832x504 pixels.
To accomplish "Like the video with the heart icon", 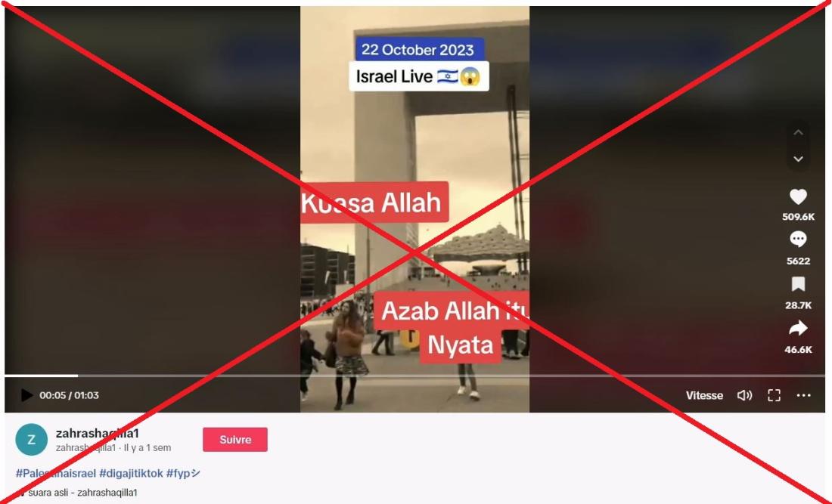I will pos(798,196).
